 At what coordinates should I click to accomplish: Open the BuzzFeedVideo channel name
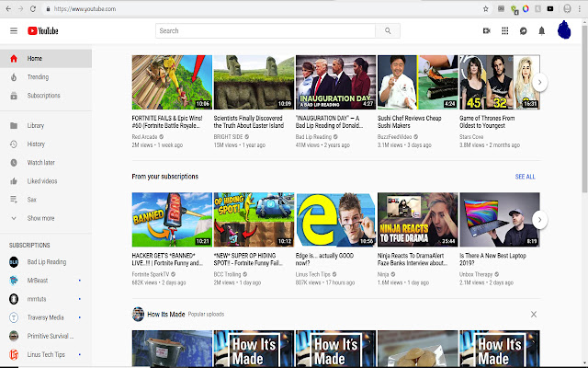click(394, 137)
